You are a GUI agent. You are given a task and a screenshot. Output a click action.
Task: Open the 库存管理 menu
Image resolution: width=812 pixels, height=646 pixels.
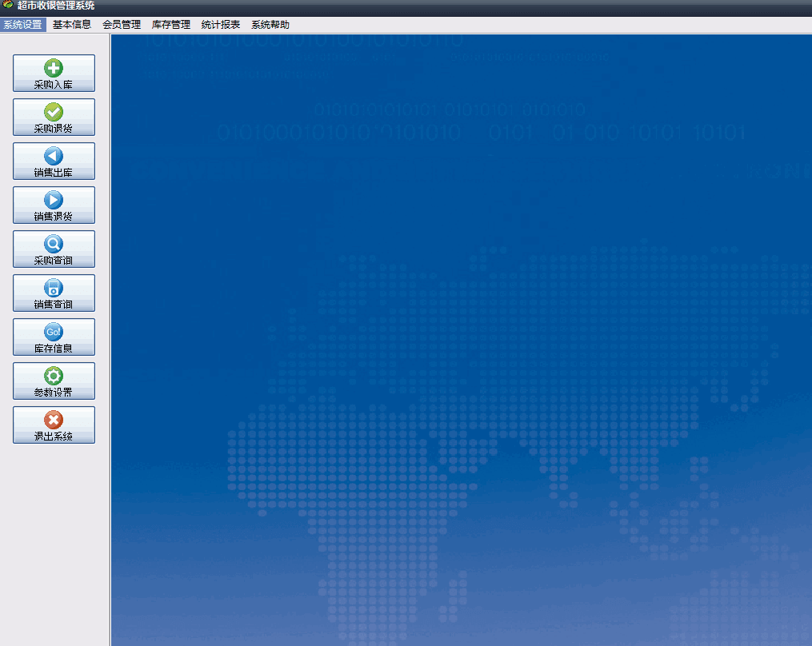point(171,25)
